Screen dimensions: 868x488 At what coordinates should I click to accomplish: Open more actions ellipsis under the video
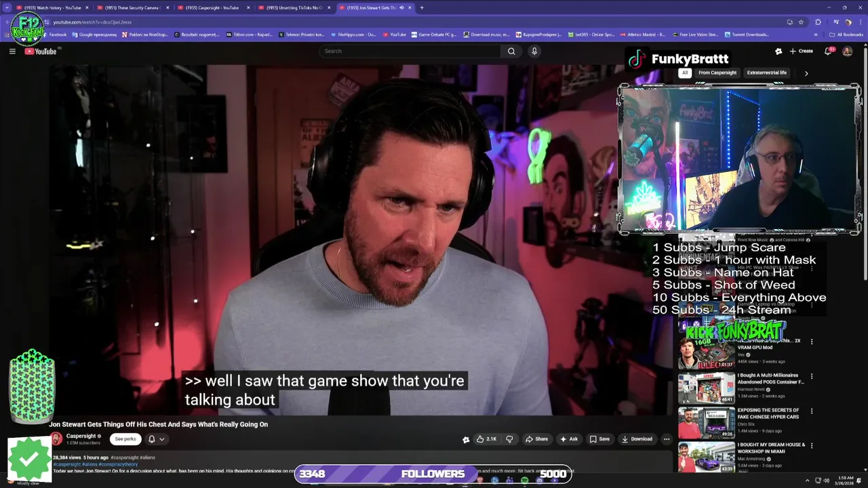pyautogui.click(x=667, y=439)
